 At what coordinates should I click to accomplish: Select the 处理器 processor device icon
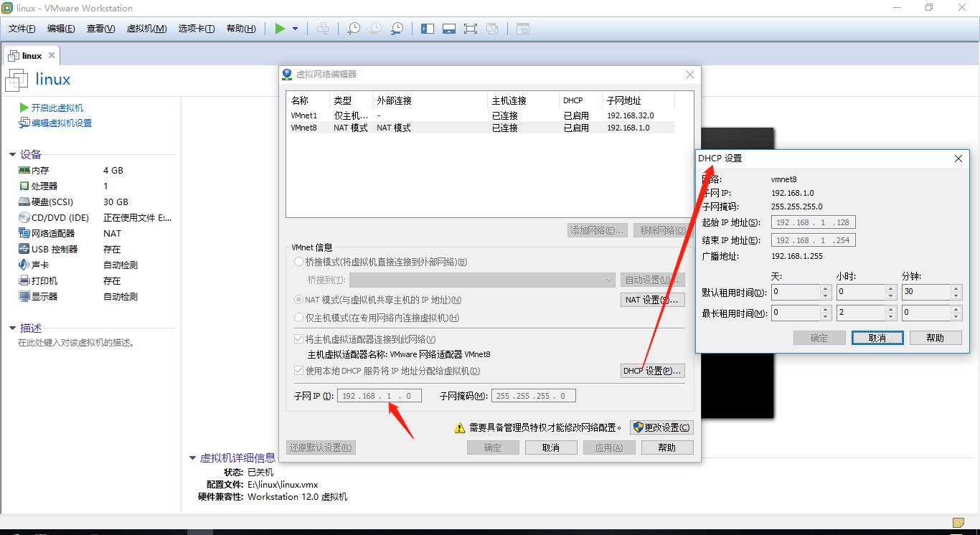[x=24, y=186]
